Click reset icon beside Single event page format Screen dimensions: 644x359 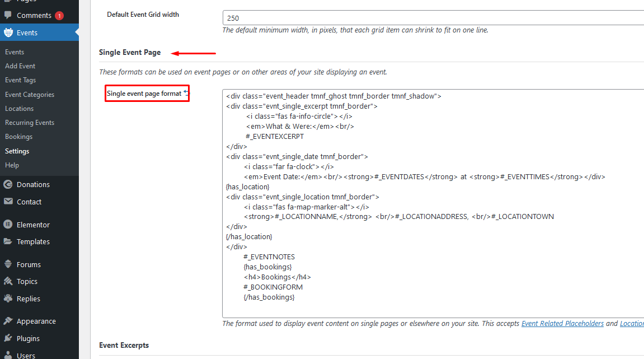(x=186, y=93)
